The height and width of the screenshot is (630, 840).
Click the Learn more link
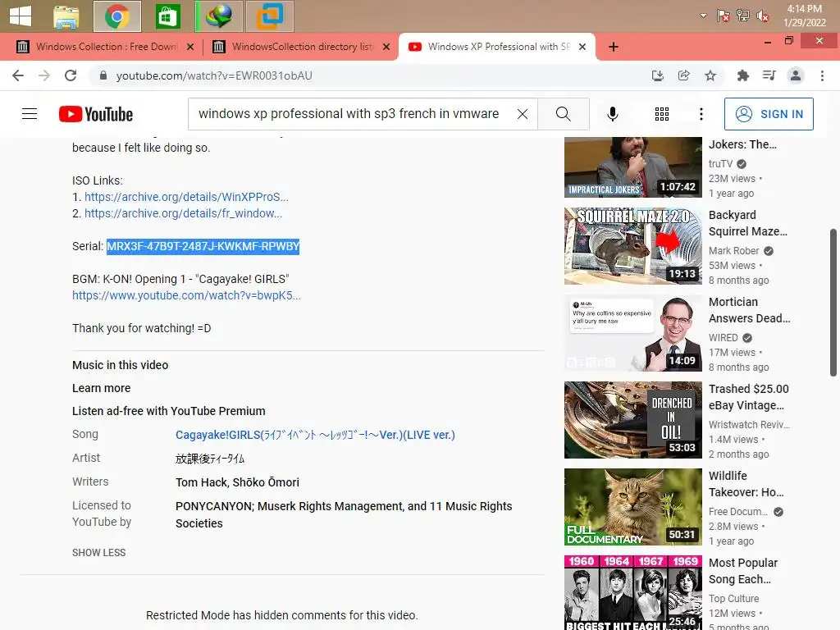click(101, 388)
